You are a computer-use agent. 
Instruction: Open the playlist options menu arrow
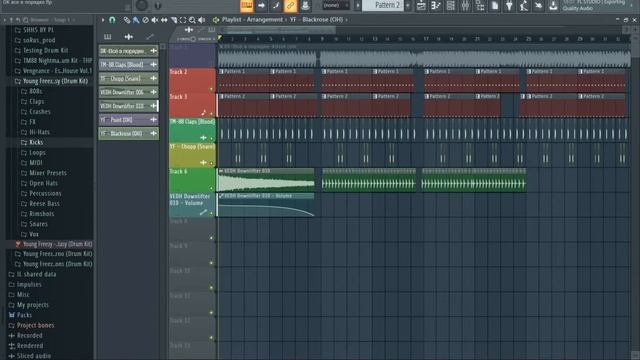point(103,20)
